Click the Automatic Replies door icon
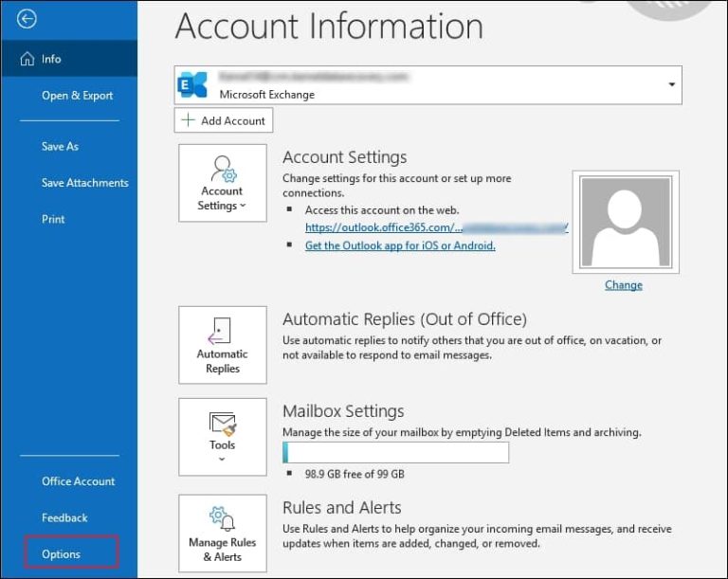This screenshot has width=728, height=579. [x=220, y=331]
